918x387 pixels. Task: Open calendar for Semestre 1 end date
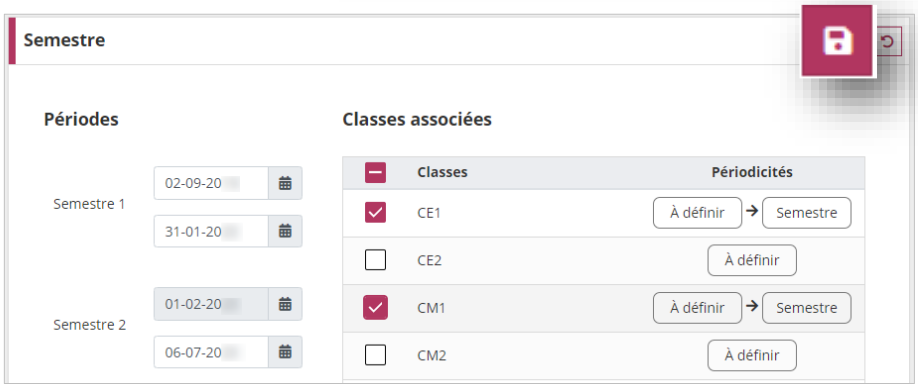(x=285, y=231)
